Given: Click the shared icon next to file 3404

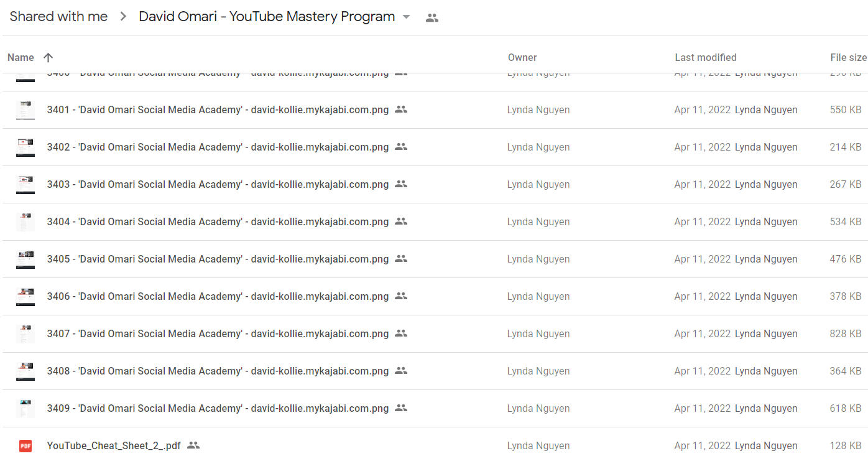Looking at the screenshot, I should click(x=401, y=221).
